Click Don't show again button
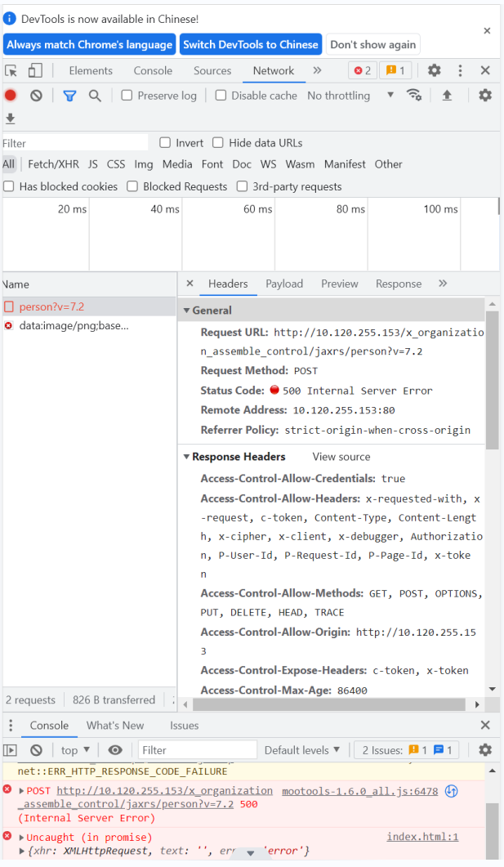The width and height of the screenshot is (504, 867). tap(373, 44)
